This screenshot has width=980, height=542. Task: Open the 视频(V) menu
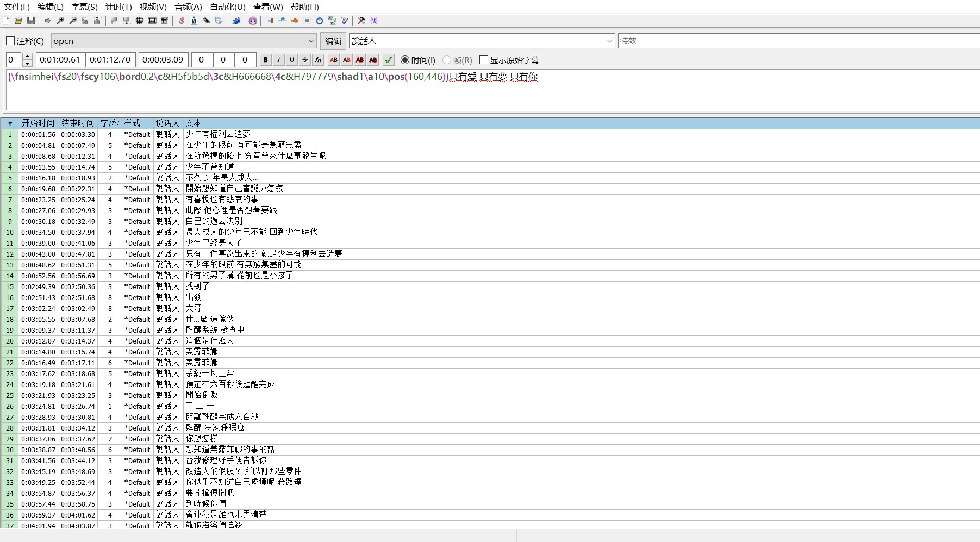coord(153,7)
